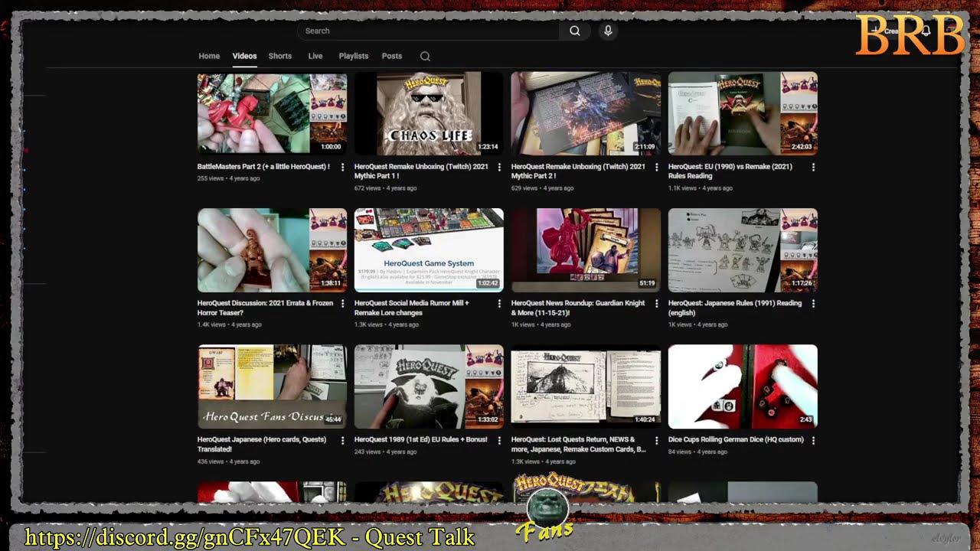The image size is (980, 551).
Task: Switch to the Posts tab
Action: (392, 56)
